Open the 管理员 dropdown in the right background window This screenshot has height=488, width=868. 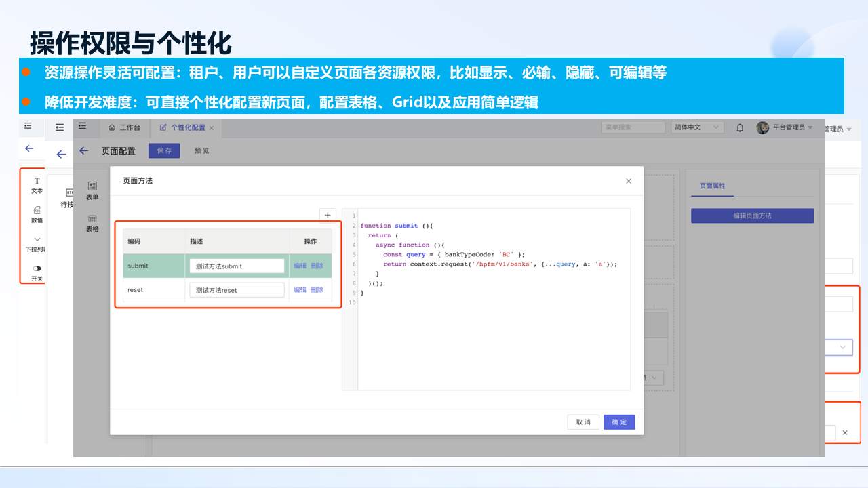click(838, 129)
